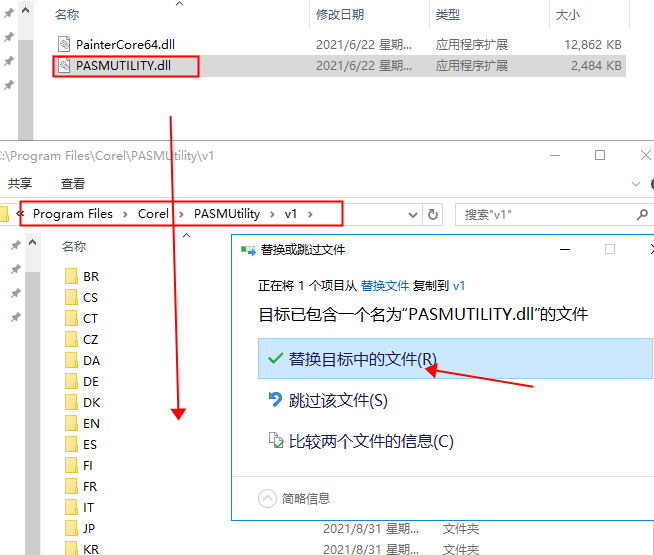The image size is (654, 555).
Task: Select PASMUTILITY.dll file icon
Action: coord(64,65)
